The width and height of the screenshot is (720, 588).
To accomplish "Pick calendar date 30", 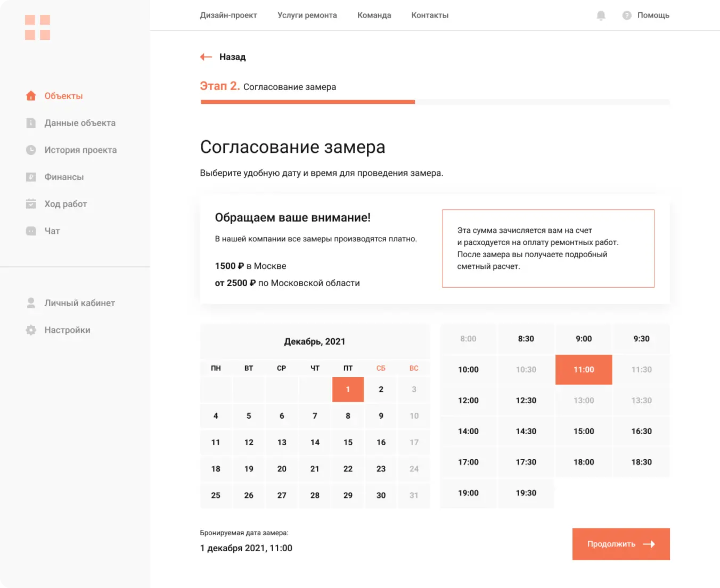I will (x=381, y=495).
